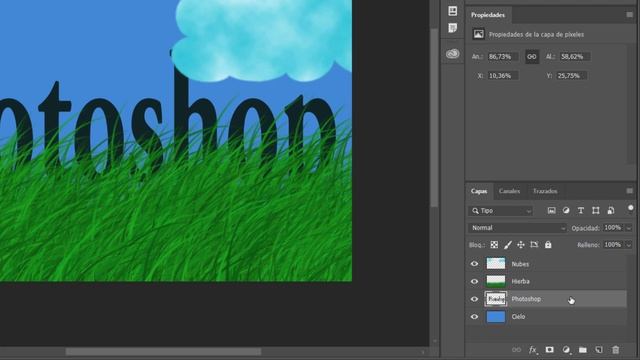The height and width of the screenshot is (360, 640).
Task: Lock artboard nesting icon
Action: point(534,244)
